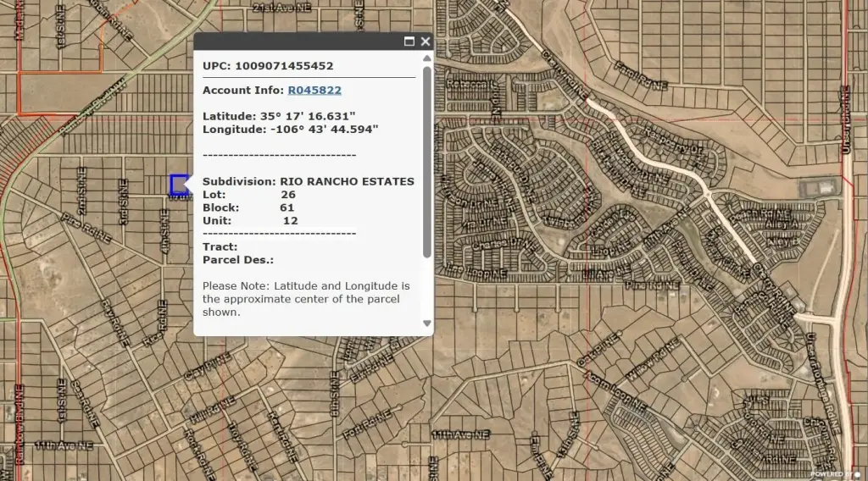Click the Subdivision RIO RANCHO ESTATES text

coord(308,181)
